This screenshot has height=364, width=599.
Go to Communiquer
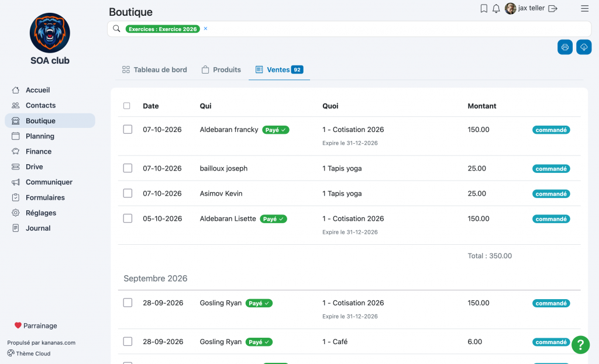click(x=49, y=182)
